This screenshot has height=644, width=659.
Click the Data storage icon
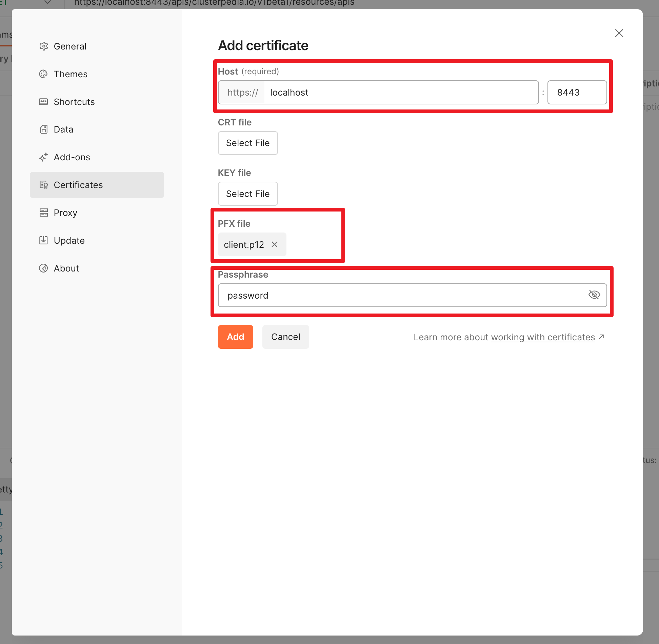44,129
